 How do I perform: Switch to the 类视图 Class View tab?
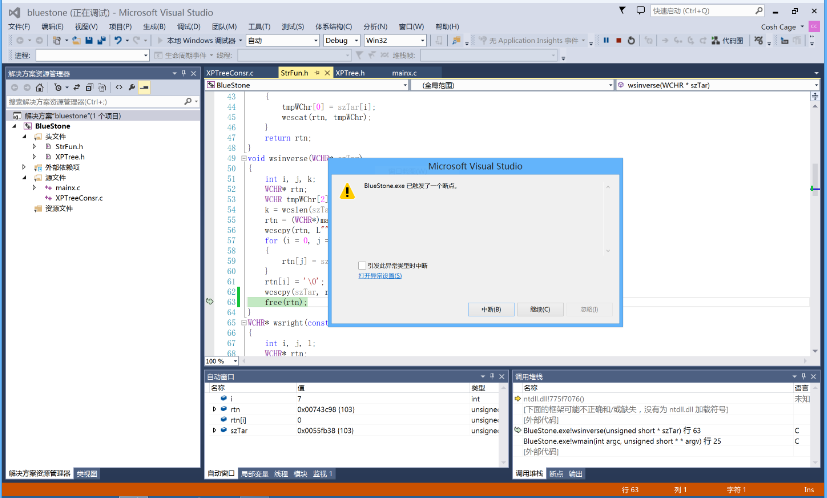tap(86, 474)
